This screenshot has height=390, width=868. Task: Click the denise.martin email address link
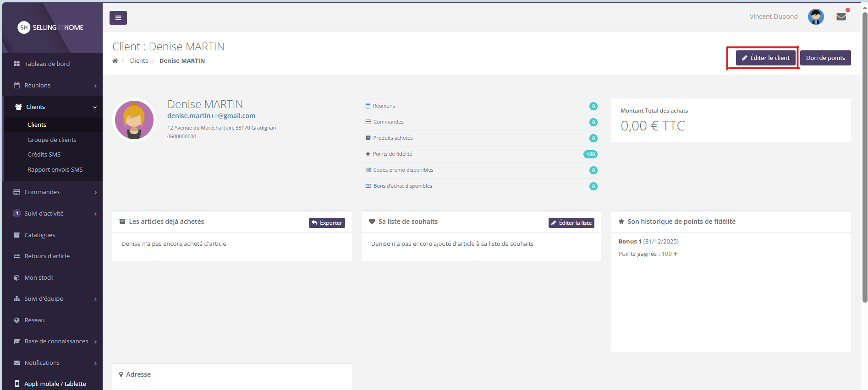211,116
